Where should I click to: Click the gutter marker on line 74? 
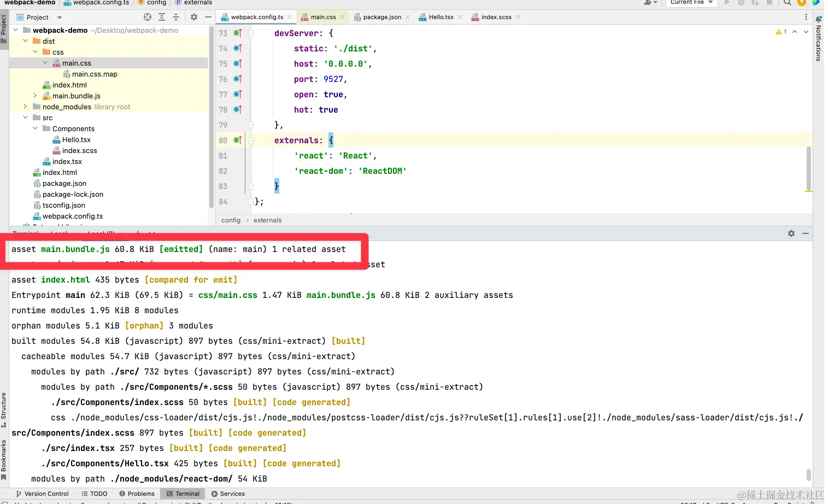[x=238, y=49]
